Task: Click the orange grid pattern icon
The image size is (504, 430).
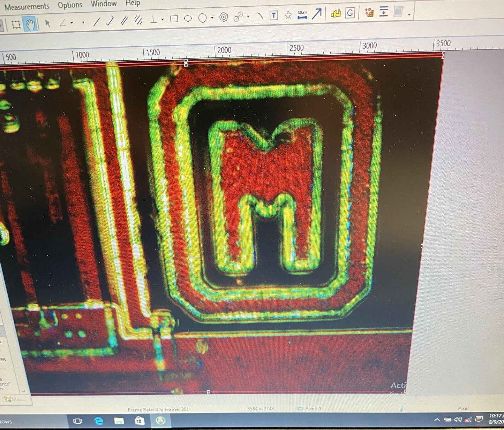Action: pos(369,12)
